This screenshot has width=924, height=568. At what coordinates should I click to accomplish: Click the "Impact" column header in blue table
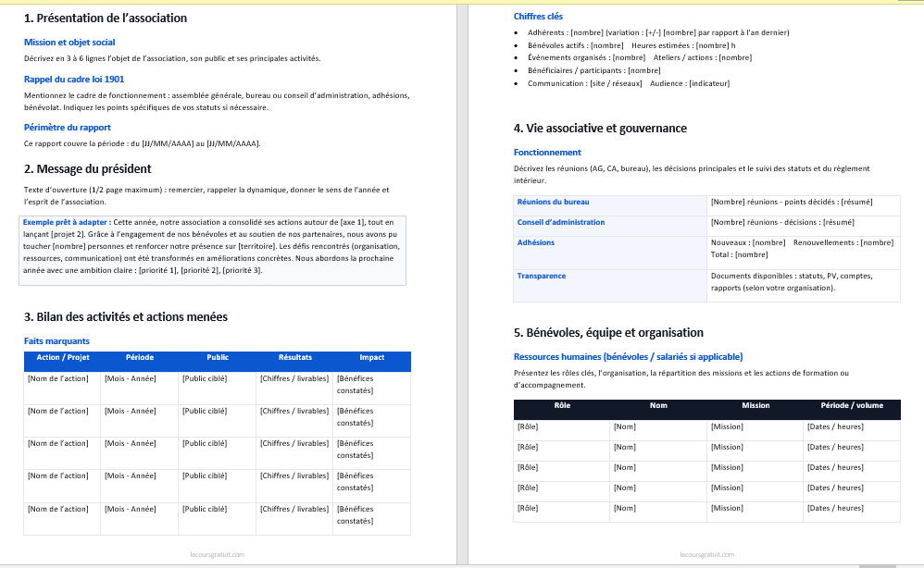(372, 357)
